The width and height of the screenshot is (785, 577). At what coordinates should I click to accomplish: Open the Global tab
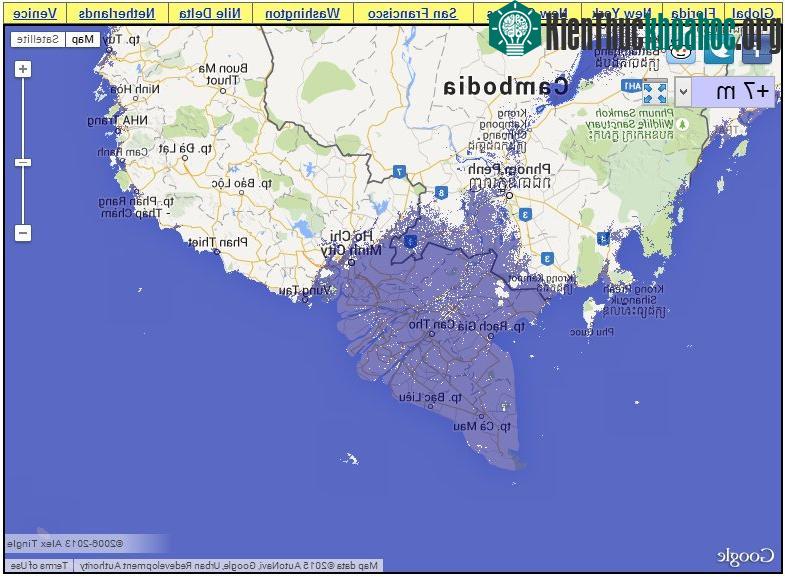[x=752, y=14]
